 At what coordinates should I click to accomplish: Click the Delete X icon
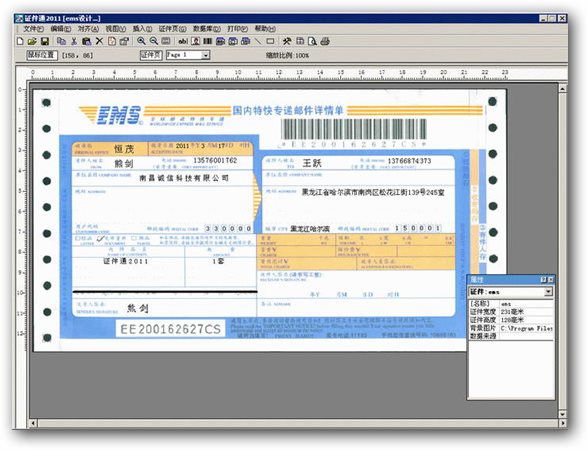[x=99, y=41]
